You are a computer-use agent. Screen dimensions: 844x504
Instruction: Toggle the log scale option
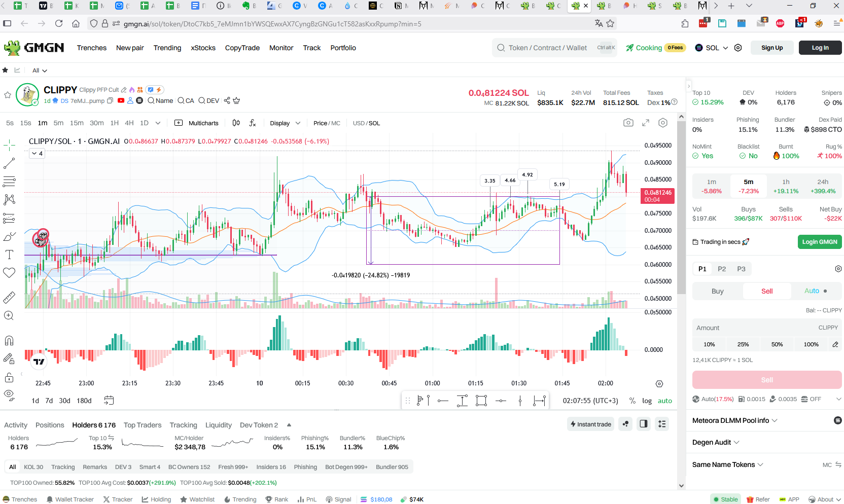click(647, 401)
